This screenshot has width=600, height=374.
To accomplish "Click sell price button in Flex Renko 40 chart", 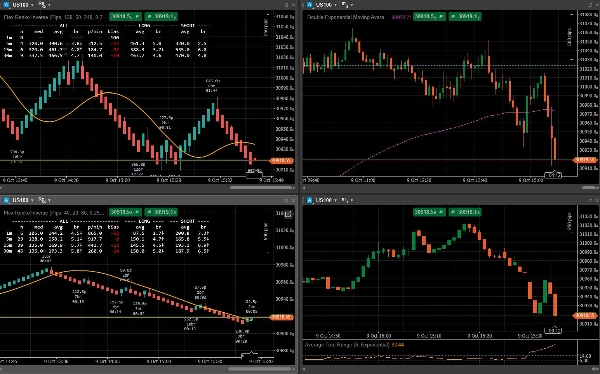I will pyautogui.click(x=125, y=212).
